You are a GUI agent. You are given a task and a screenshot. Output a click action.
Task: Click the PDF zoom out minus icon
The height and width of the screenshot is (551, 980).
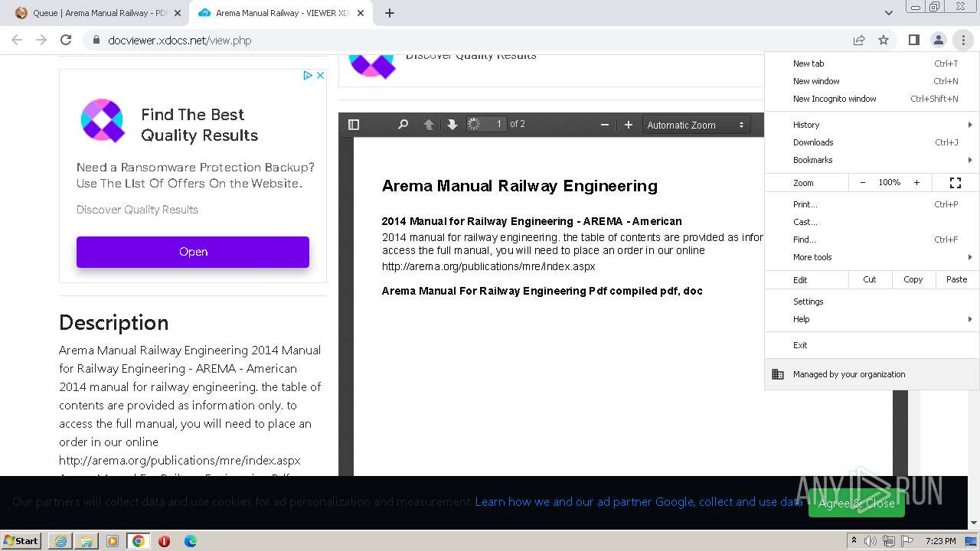click(605, 125)
